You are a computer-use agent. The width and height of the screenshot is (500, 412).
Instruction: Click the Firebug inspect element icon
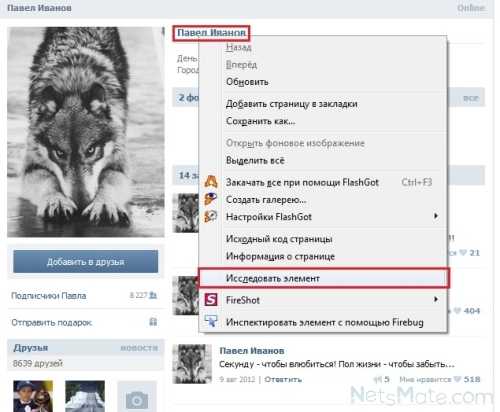click(x=211, y=322)
